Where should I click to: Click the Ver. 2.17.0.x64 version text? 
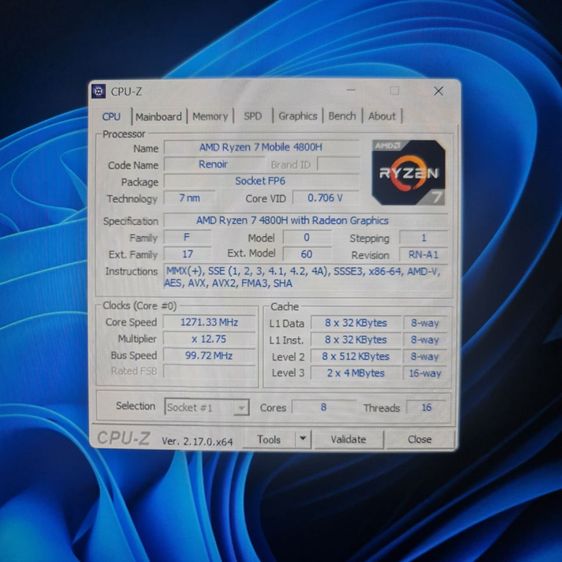[x=197, y=441]
